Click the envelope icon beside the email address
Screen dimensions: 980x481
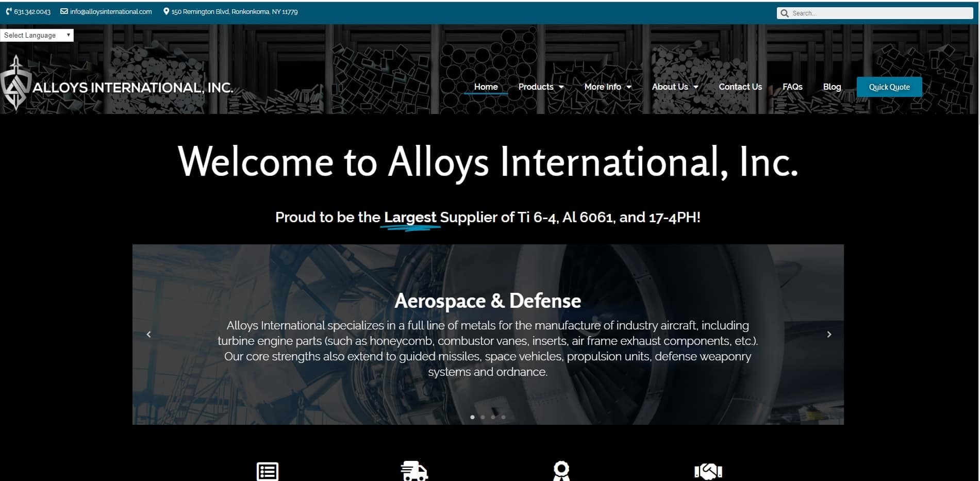tap(64, 11)
